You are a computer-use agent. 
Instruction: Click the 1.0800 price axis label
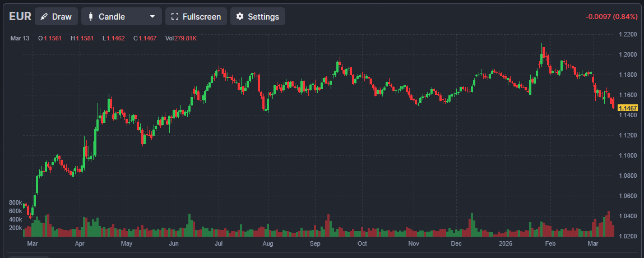[628, 176]
